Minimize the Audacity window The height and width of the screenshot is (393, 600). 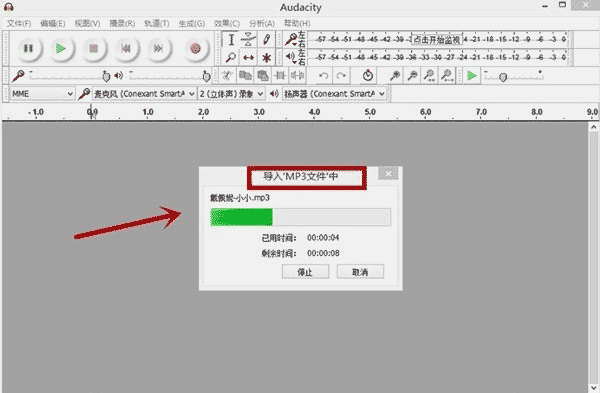(x=545, y=6)
